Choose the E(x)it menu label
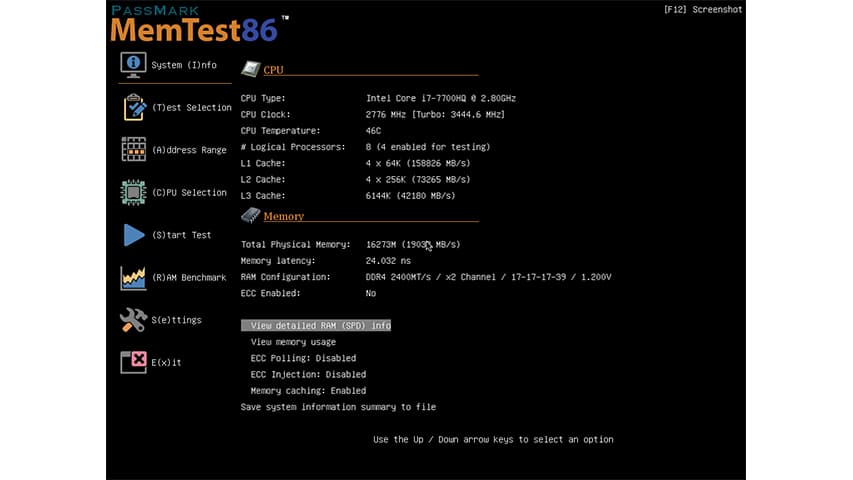Screen dimensions: 853x480 tap(166, 362)
